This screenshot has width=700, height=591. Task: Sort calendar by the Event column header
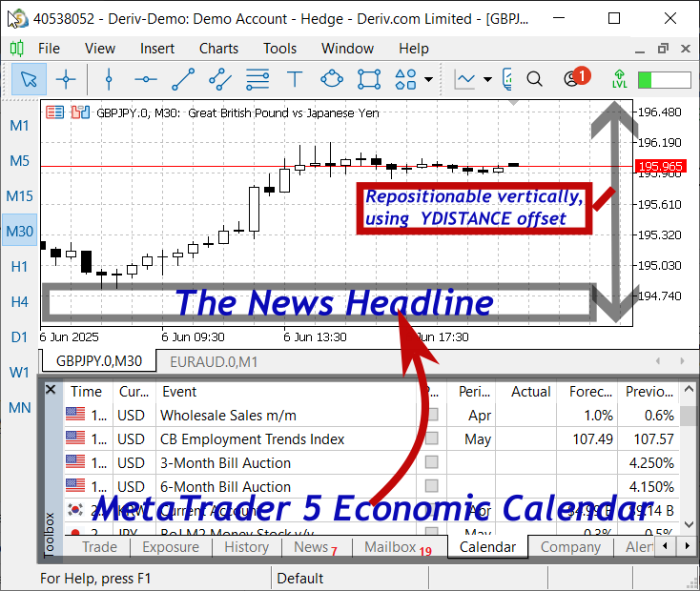click(286, 392)
